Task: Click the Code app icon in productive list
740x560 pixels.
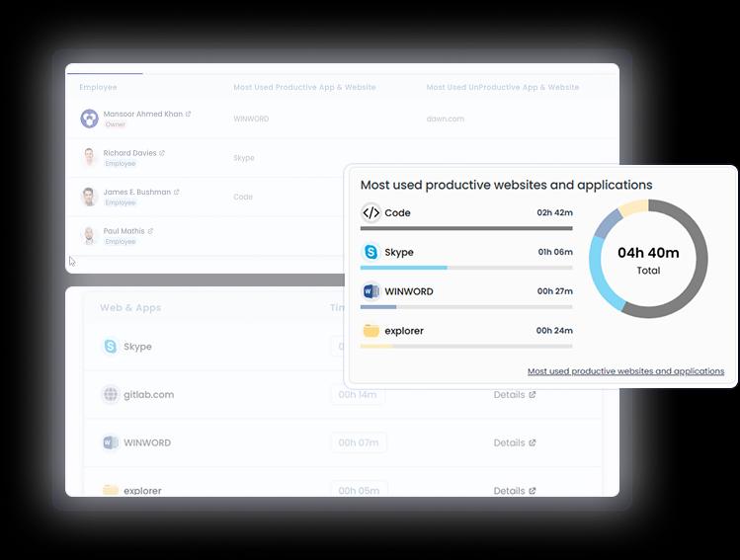Action: (370, 212)
